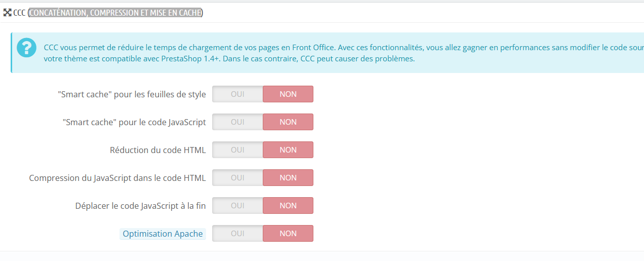This screenshot has width=644, height=261.
Task: Select NON for Réduction du code HTML
Action: coord(288,150)
